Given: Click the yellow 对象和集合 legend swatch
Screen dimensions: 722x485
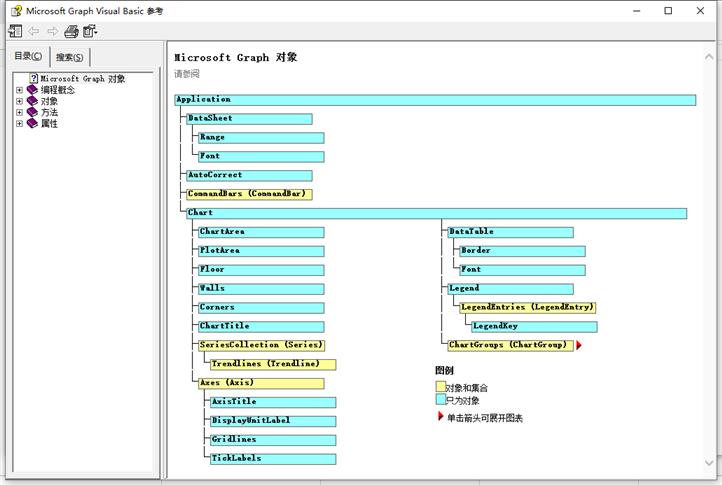Looking at the screenshot, I should pos(441,386).
